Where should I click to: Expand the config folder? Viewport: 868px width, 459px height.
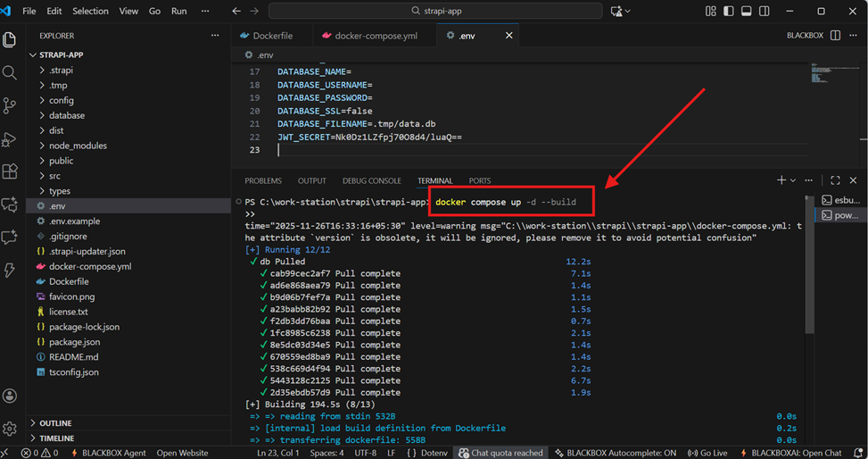click(x=128, y=100)
